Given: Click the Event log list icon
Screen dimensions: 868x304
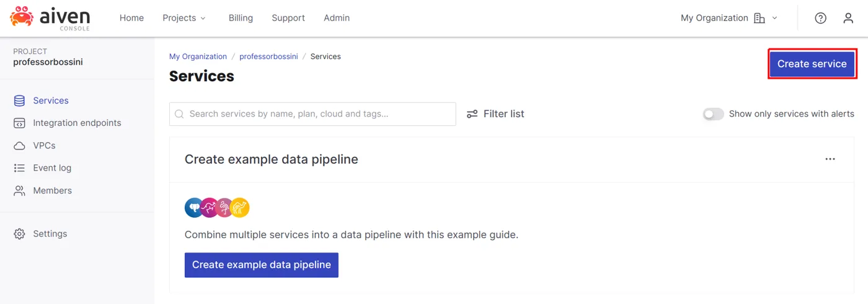Looking at the screenshot, I should 19,168.
